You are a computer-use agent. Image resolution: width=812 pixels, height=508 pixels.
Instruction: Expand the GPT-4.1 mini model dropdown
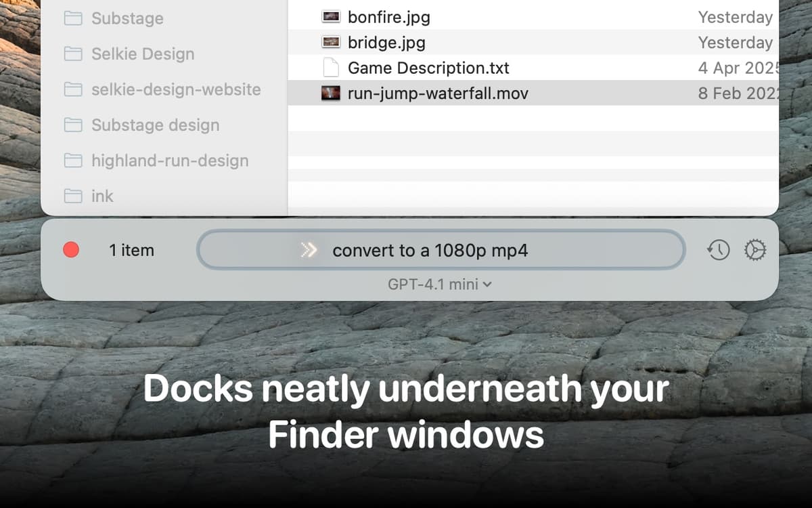[440, 284]
